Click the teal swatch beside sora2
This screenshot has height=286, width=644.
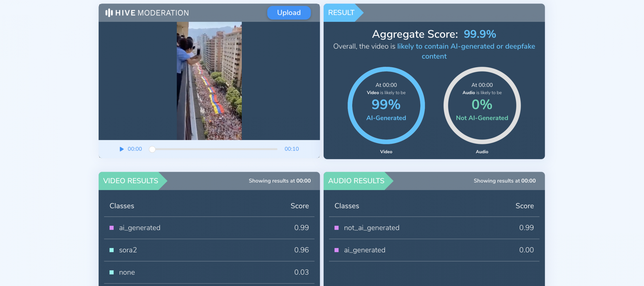pyautogui.click(x=112, y=250)
